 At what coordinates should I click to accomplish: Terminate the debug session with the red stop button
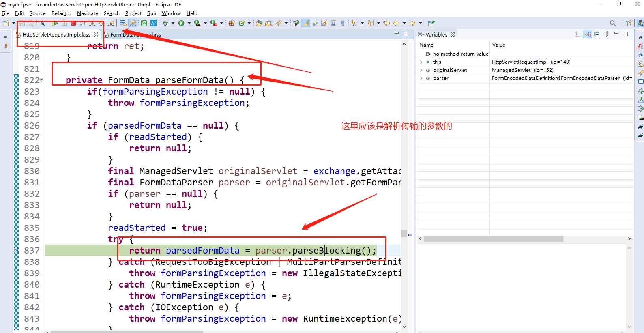click(x=73, y=24)
